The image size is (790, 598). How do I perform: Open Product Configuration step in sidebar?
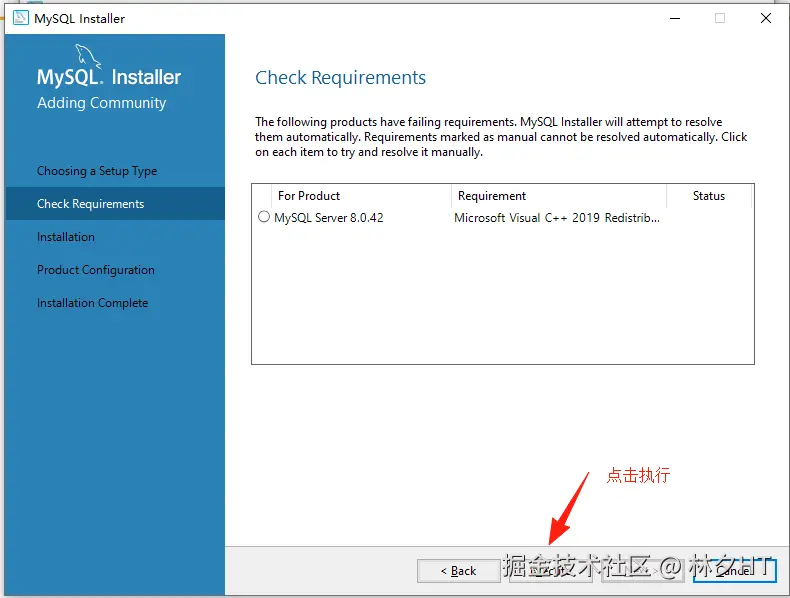(x=96, y=270)
